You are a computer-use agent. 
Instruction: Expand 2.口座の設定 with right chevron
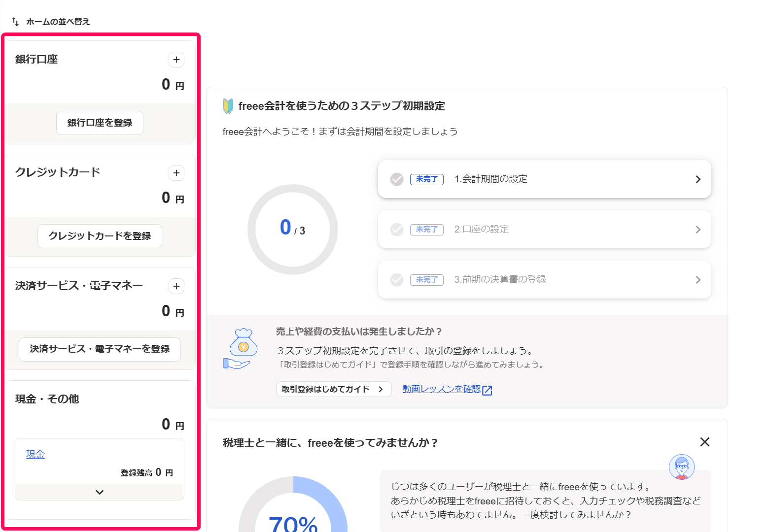[x=698, y=230]
